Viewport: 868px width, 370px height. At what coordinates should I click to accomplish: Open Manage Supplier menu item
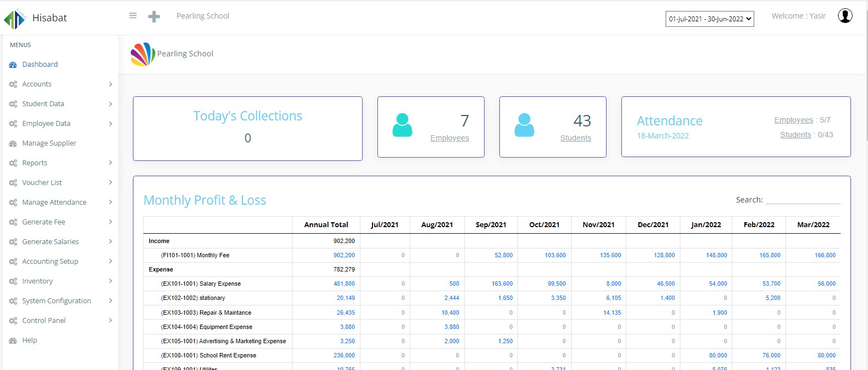click(x=49, y=143)
